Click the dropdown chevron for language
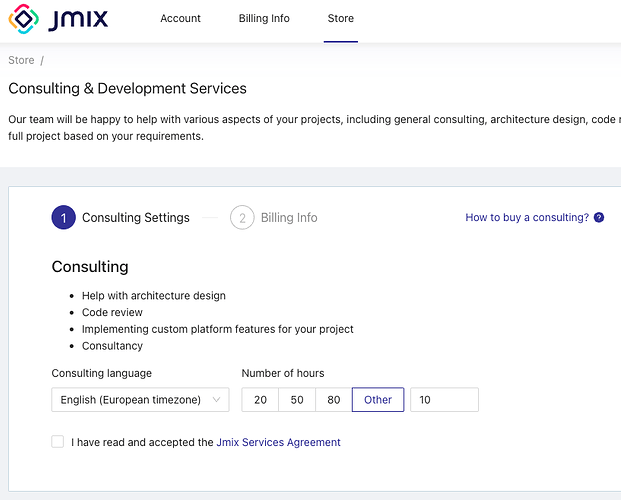621x500 pixels. [x=215, y=400]
